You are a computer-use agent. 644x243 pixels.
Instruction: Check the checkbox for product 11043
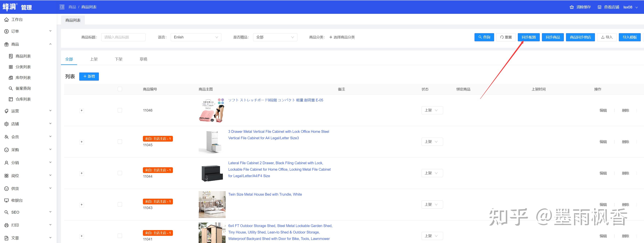120,204
